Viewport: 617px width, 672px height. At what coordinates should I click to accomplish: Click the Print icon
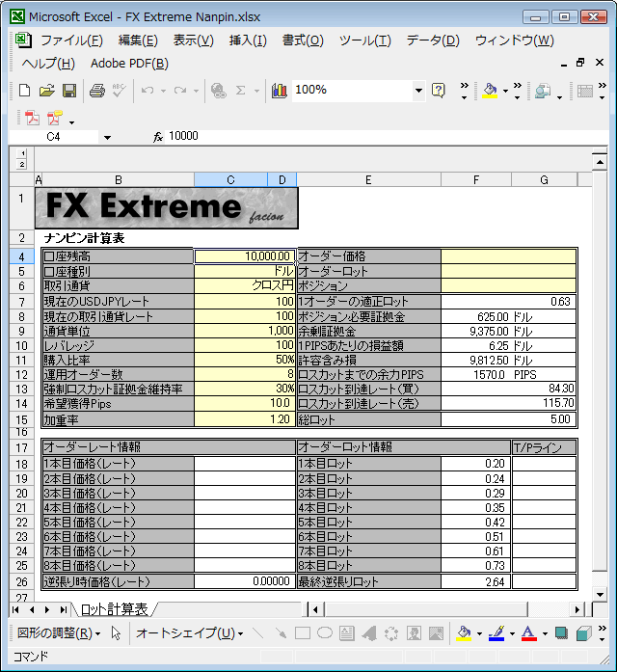tap(96, 91)
